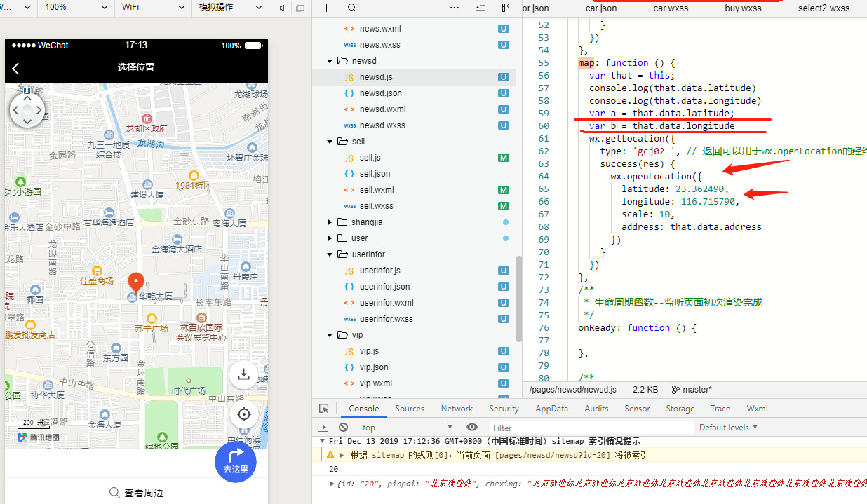Screen dimensions: 867x504
Task: Click the plus icon to add a file
Action: click(x=326, y=8)
